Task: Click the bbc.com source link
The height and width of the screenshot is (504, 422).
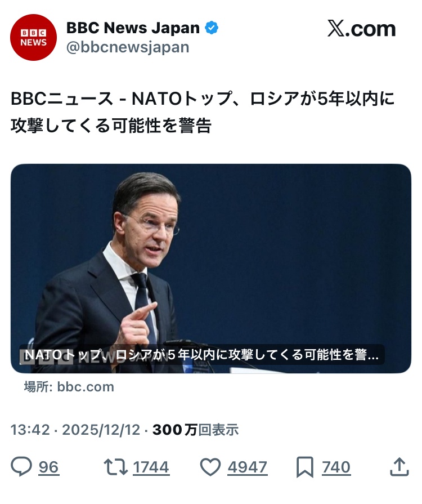Action: pos(86,387)
